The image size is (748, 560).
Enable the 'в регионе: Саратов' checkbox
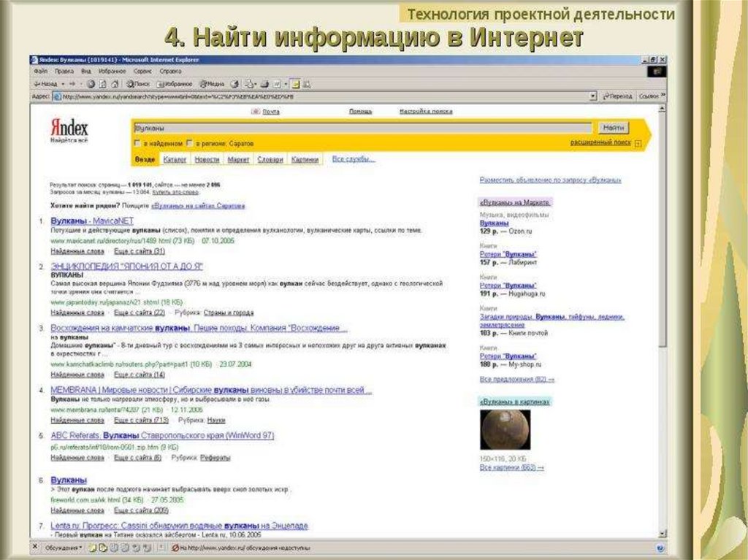pyautogui.click(x=190, y=143)
